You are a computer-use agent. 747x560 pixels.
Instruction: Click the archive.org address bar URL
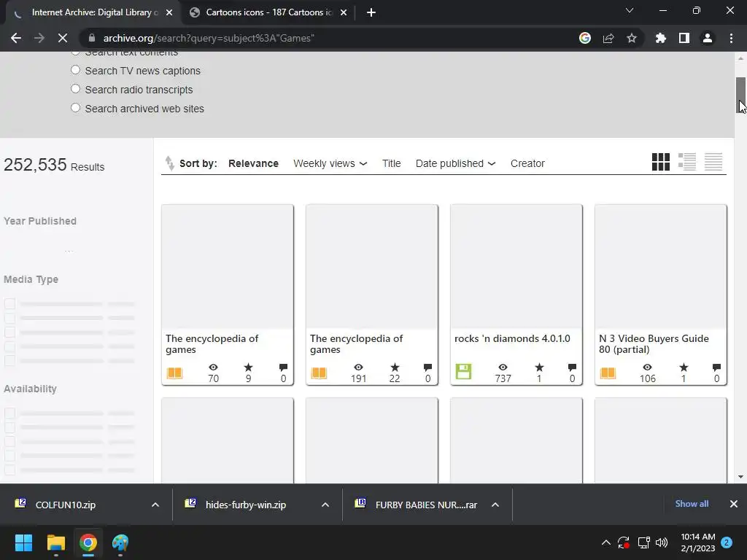209,38
